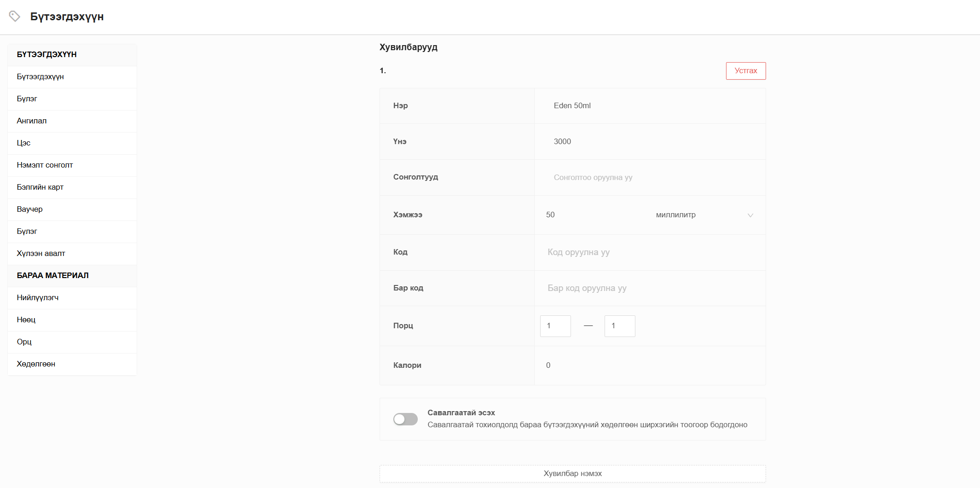Open Хүлээн авалт sidebar item

click(41, 254)
